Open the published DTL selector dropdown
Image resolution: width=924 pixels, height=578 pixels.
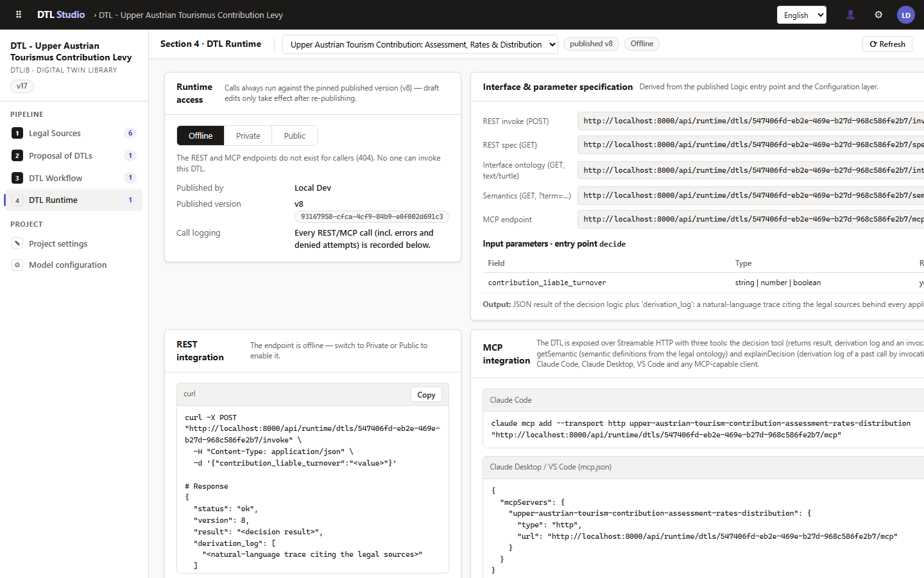[420, 44]
